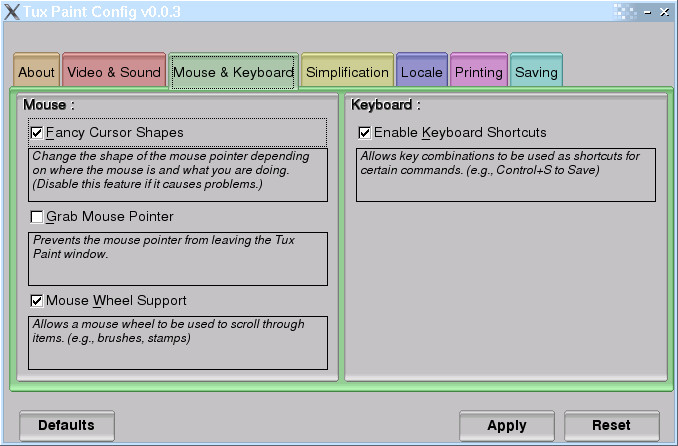678x446 pixels.
Task: Click the 'Change the shape of the mouse pointer' description
Action: click(x=178, y=175)
